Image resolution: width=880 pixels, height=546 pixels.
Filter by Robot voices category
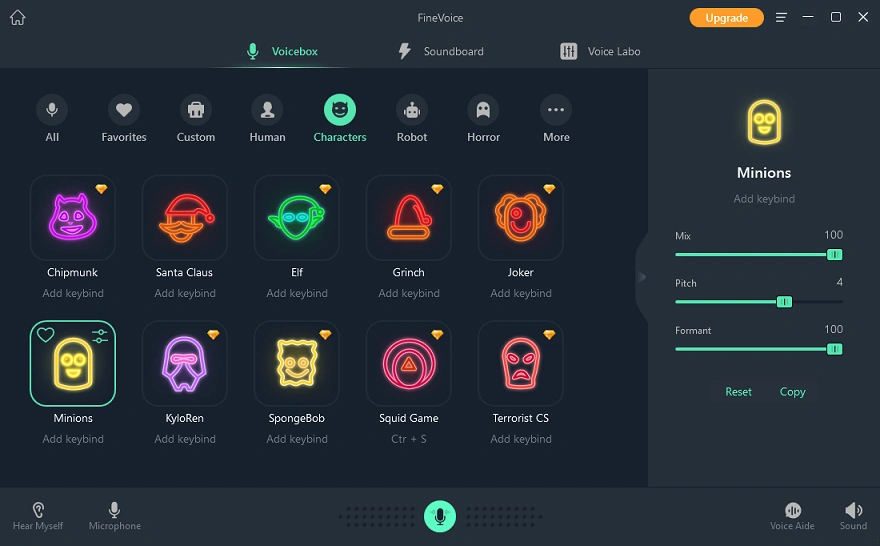tap(412, 118)
